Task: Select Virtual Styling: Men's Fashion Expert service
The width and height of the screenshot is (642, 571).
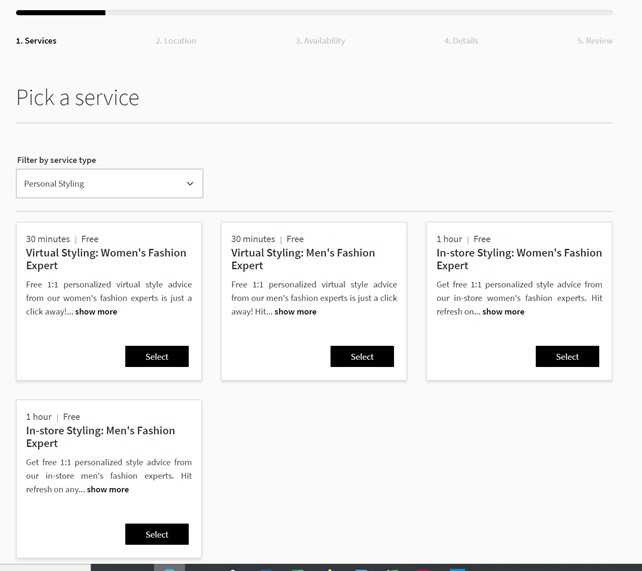Action: (362, 357)
